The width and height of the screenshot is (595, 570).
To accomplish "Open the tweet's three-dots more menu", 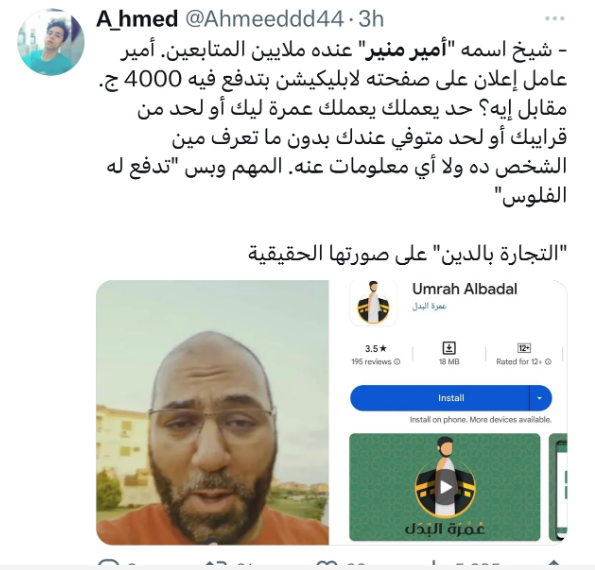I will (554, 18).
